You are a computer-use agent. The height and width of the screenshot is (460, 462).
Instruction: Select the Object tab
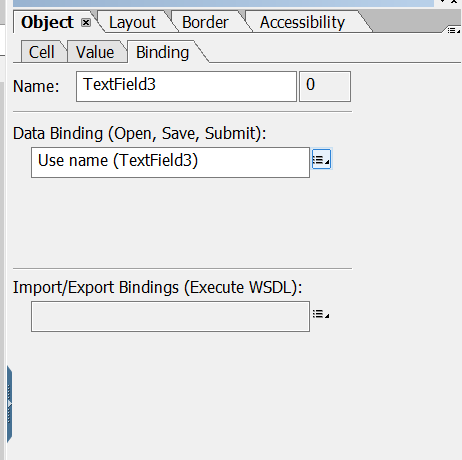pos(47,23)
